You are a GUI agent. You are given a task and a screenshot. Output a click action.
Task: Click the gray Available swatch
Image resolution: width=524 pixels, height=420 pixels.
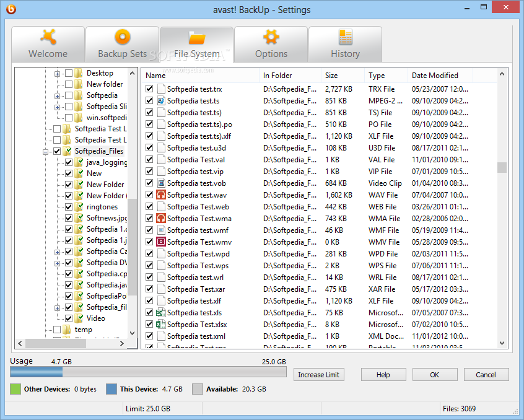click(x=198, y=389)
